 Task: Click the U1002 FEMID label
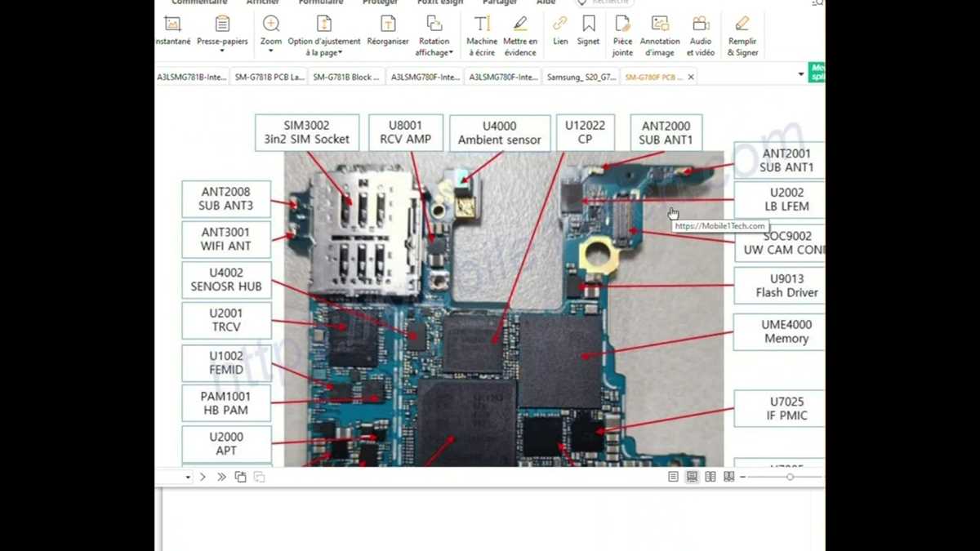(x=226, y=363)
